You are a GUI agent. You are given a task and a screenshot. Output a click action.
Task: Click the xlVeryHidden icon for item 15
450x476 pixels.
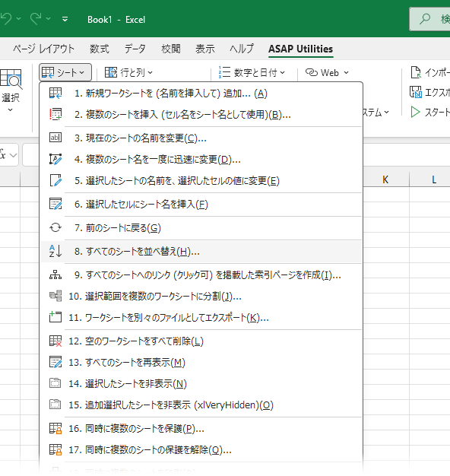coord(55,405)
